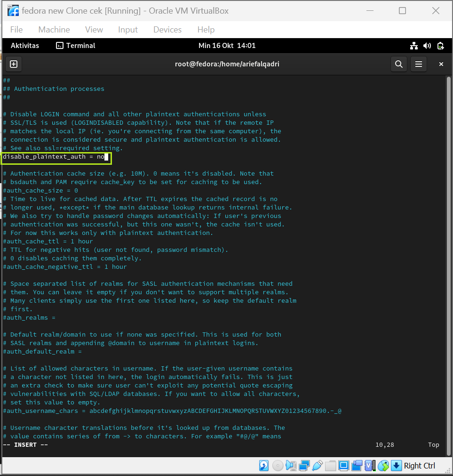The image size is (453, 476).
Task: Open a new terminal tab
Action: coord(14,64)
